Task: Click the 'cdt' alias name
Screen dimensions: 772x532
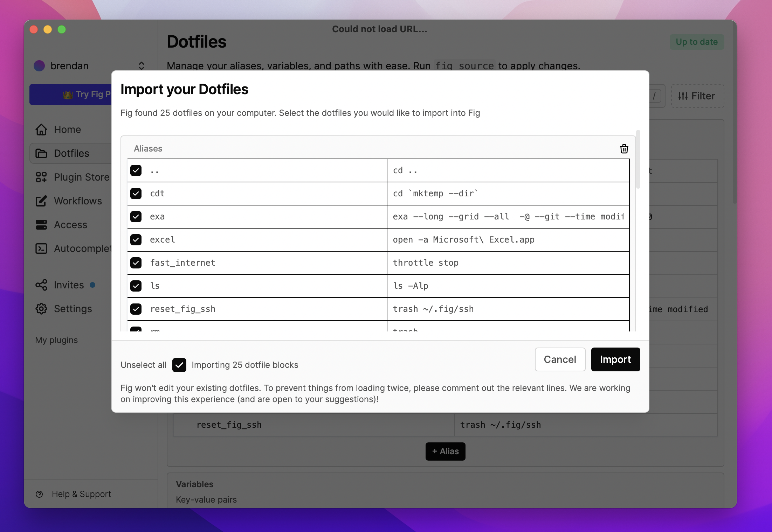Action: pos(157,194)
